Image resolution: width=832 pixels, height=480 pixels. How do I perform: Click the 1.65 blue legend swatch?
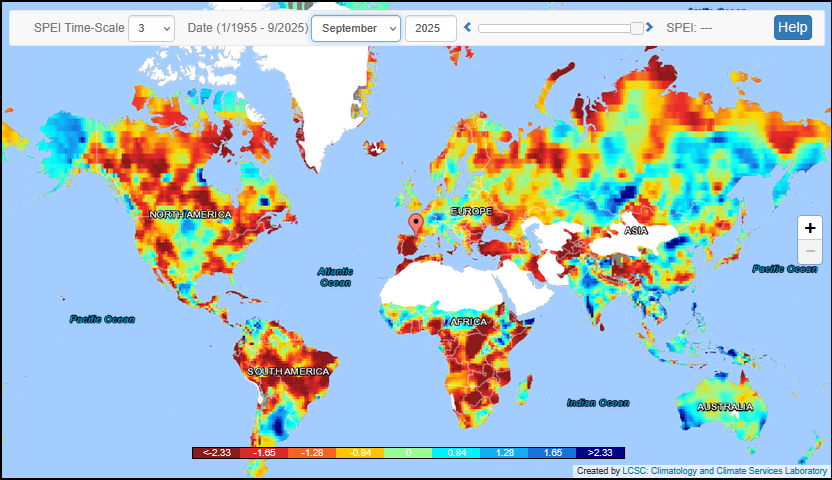pyautogui.click(x=552, y=453)
